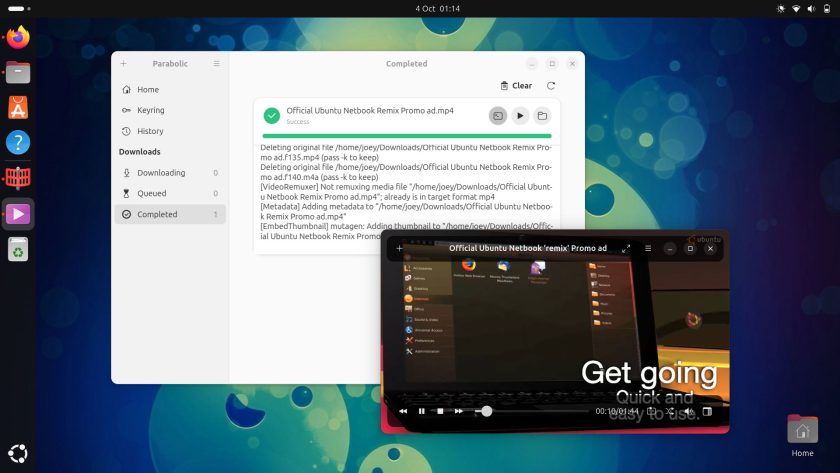This screenshot has height=473, width=840.
Task: Show the playlist sidebar panel in player
Action: coord(707,411)
